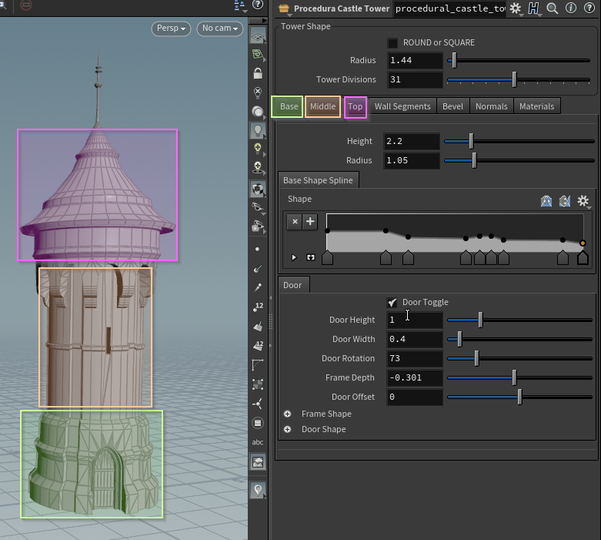
Task: Remove the selected ramp point with X button
Action: (x=294, y=222)
